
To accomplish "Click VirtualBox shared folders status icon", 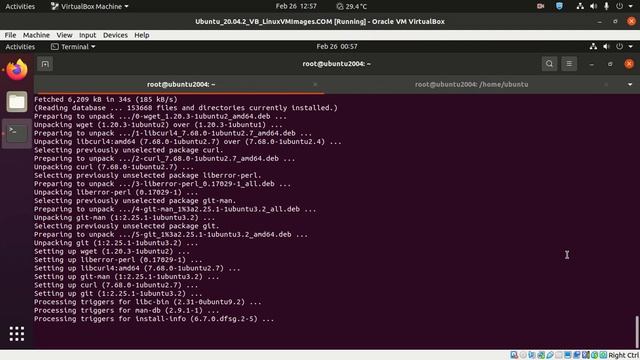I will (x=559, y=355).
